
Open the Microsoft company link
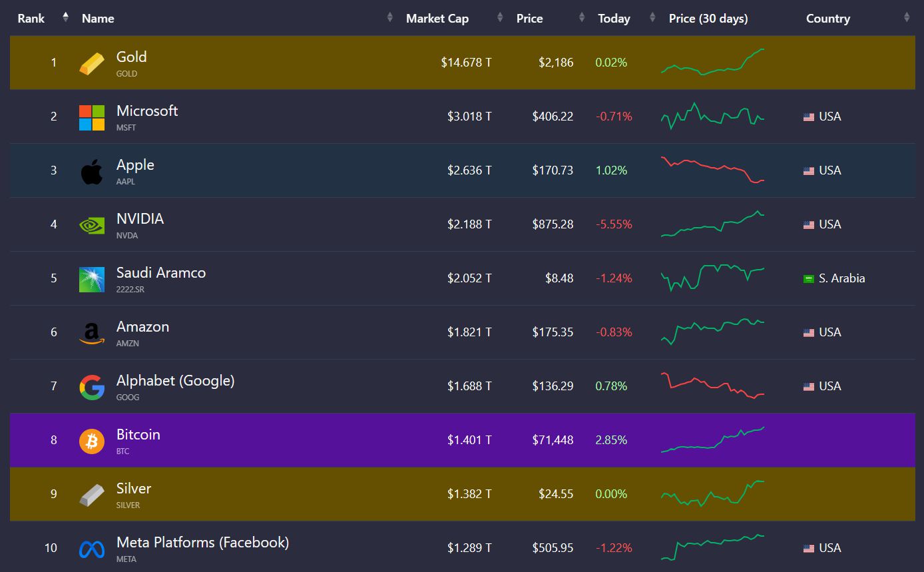tap(147, 111)
